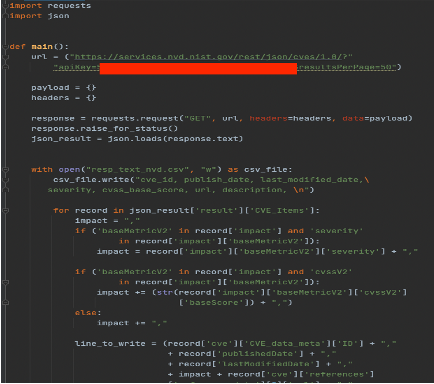This screenshot has width=434, height=384.
Task: Click the 'response.raise_for_status()' line
Action: (105, 129)
